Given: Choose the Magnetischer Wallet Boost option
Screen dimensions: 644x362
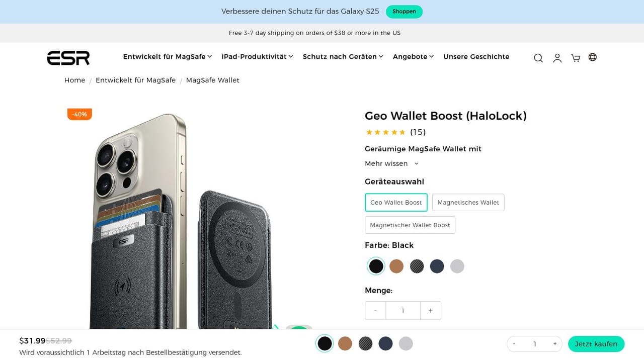Looking at the screenshot, I should (x=410, y=225).
